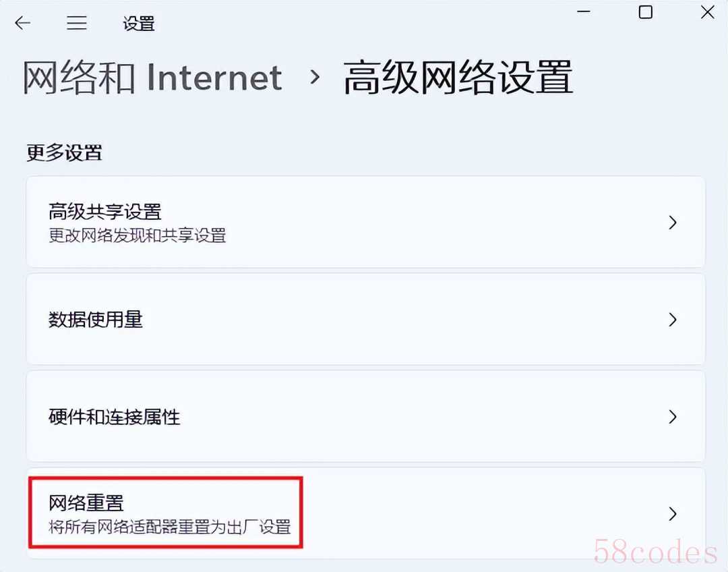Open 数据使用量 entry
The height and width of the screenshot is (572, 728).
coord(366,319)
